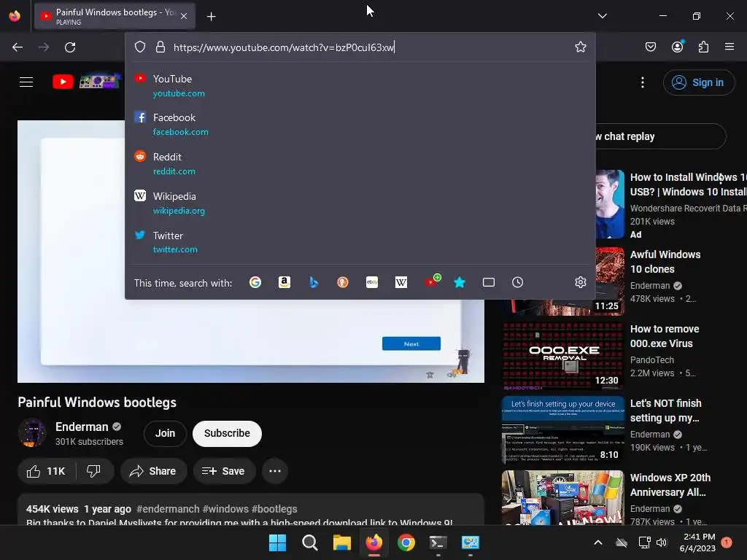Open How to remove 000.exe Virus video
The height and width of the screenshot is (560, 747).
click(x=665, y=336)
